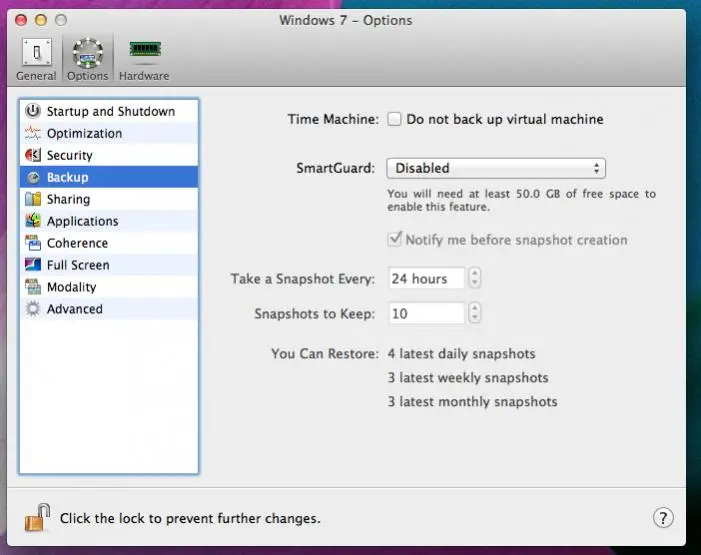Click the Take a Snapshot Every stepper
The width and height of the screenshot is (701, 555).
pos(475,279)
